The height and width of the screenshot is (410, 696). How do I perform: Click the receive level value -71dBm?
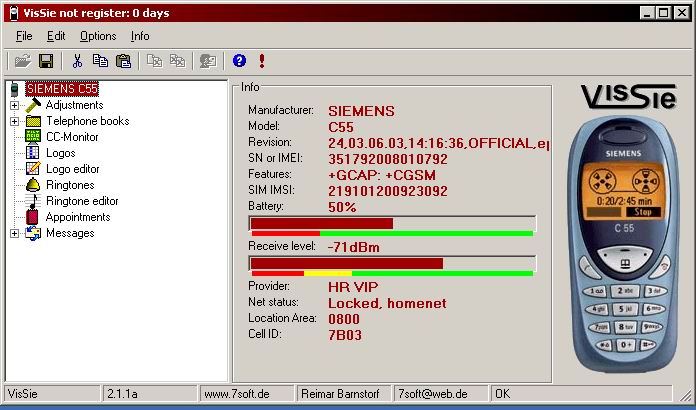354,247
